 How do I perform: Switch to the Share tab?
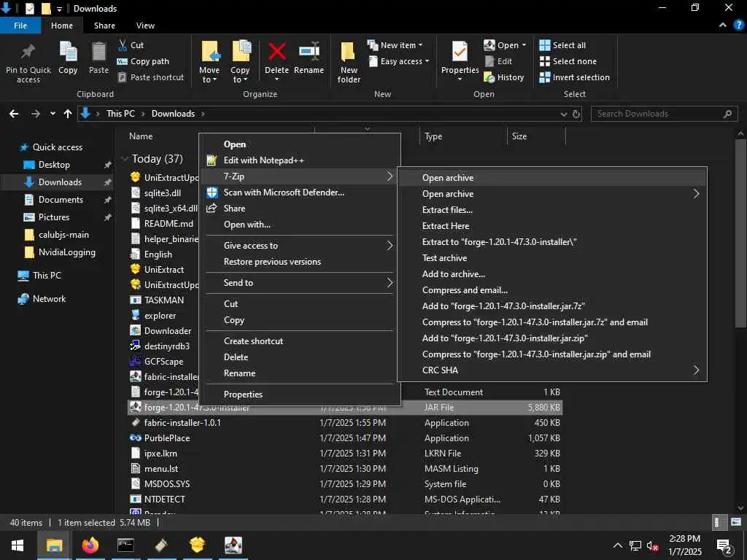coord(104,26)
